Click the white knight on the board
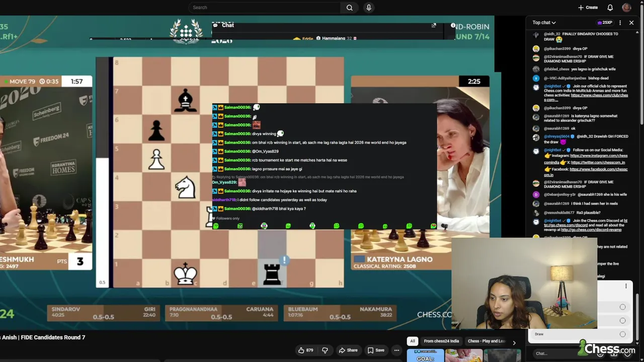The height and width of the screenshot is (362, 644). [x=186, y=187]
